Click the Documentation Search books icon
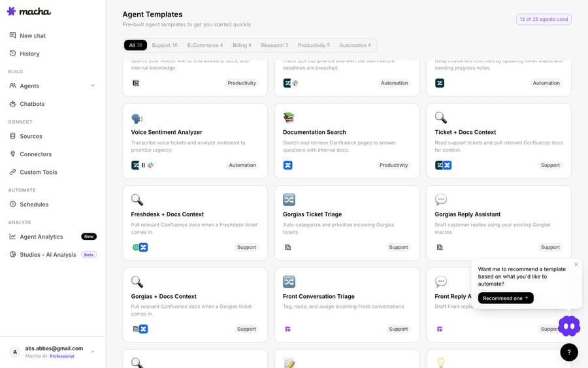This screenshot has height=368, width=588. tap(289, 118)
